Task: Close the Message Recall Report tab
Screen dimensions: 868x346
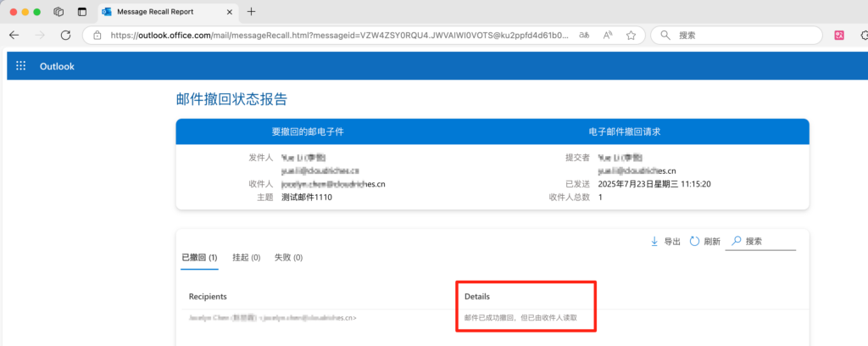Action: 231,12
